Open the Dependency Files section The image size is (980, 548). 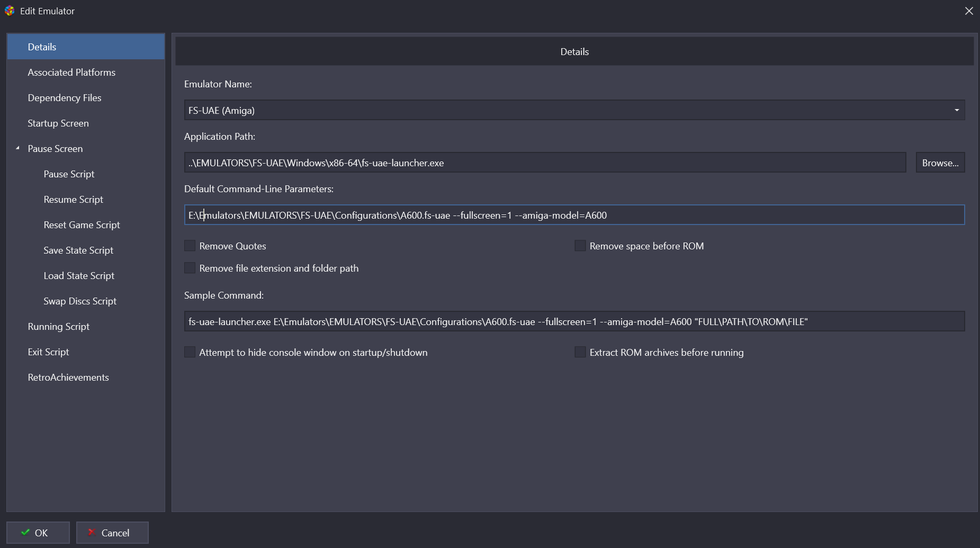point(65,98)
